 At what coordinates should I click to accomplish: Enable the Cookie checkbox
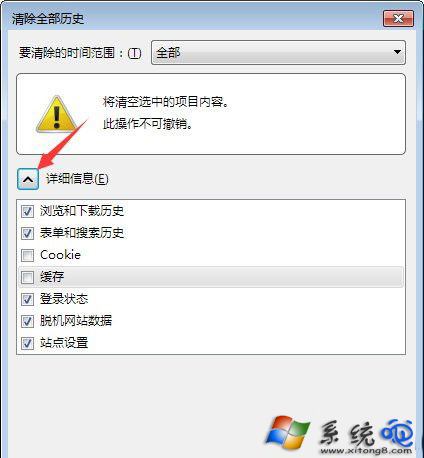coord(27,255)
